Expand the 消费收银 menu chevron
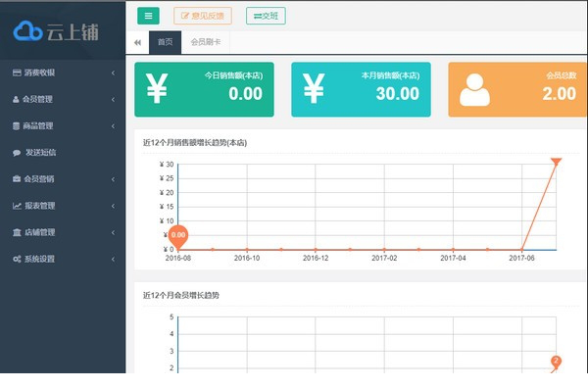The height and width of the screenshot is (388, 588). click(114, 73)
